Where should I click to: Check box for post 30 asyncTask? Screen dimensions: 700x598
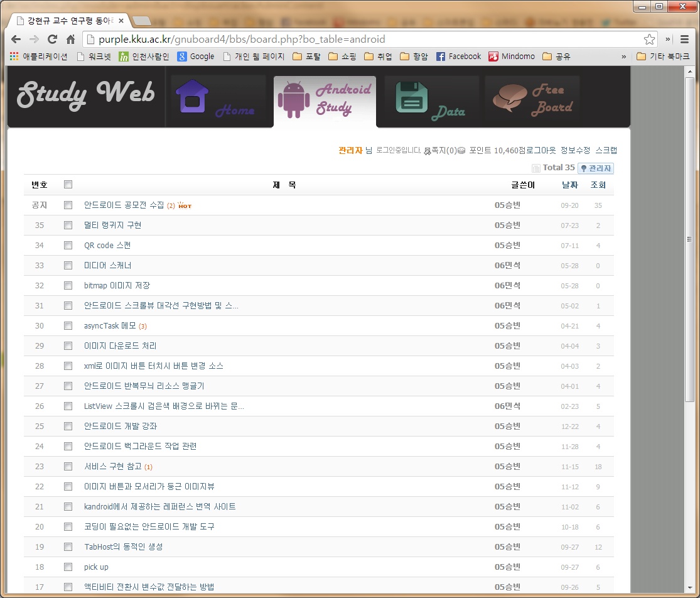68,325
